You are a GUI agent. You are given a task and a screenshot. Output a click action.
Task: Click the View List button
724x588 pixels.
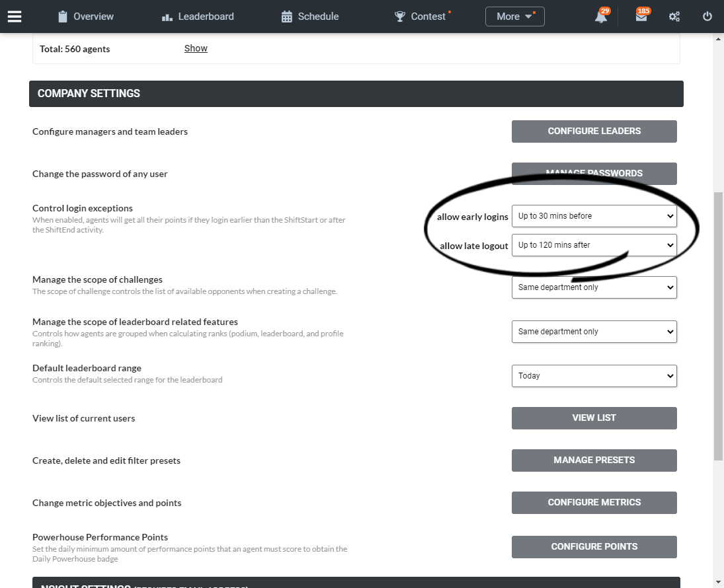594,418
